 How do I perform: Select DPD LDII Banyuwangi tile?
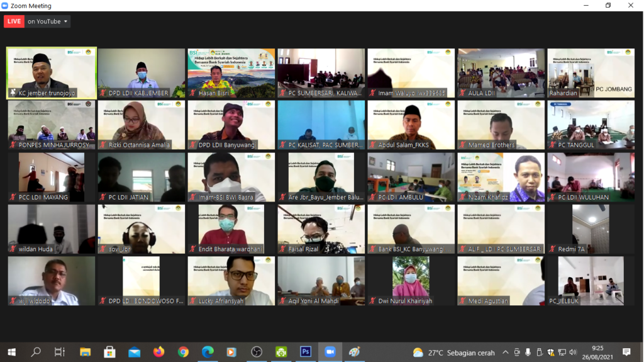tap(231, 125)
